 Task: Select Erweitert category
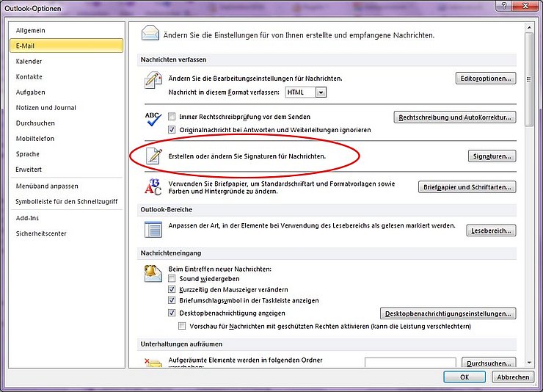tap(67, 170)
